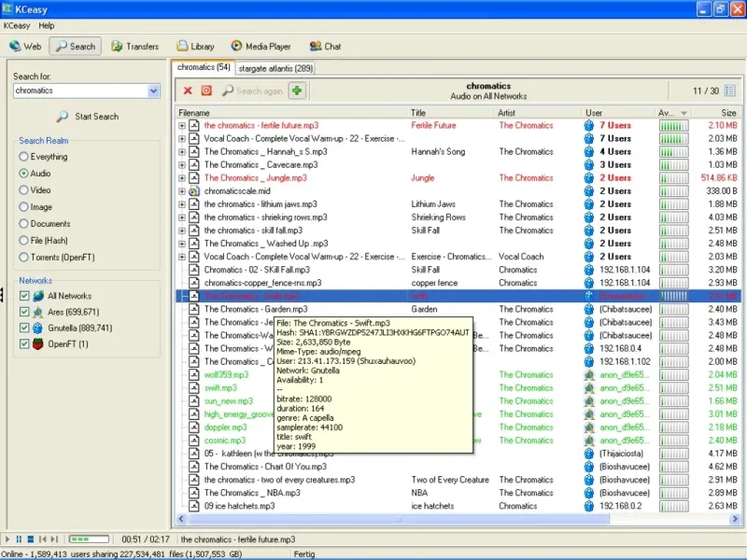Open the Chat view
747x560 pixels.
point(324,46)
